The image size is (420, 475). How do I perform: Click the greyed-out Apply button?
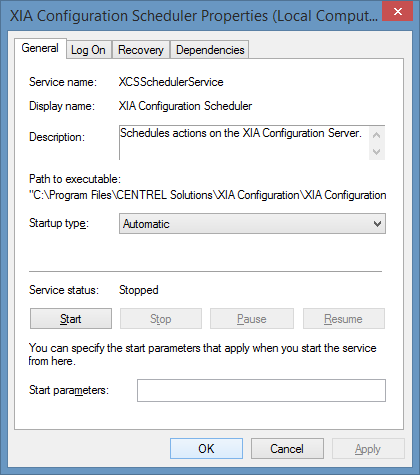point(368,449)
